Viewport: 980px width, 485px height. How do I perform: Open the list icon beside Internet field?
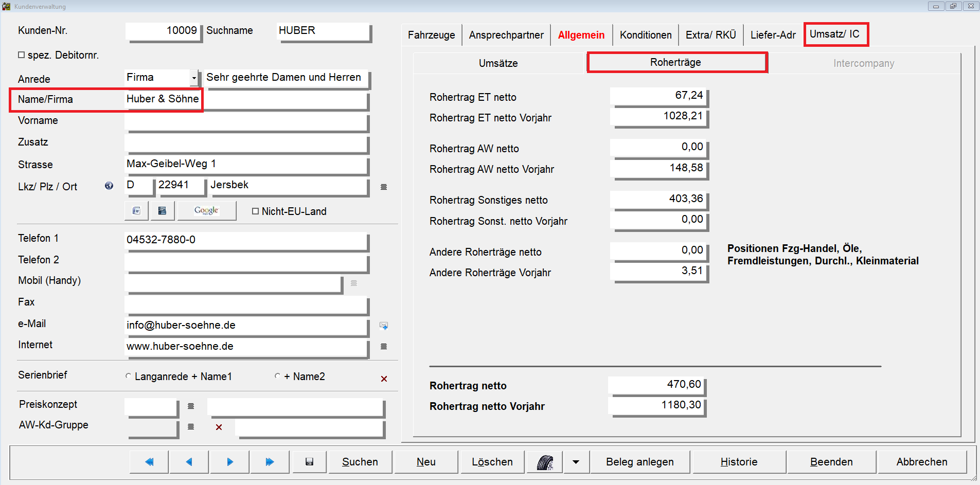click(384, 347)
